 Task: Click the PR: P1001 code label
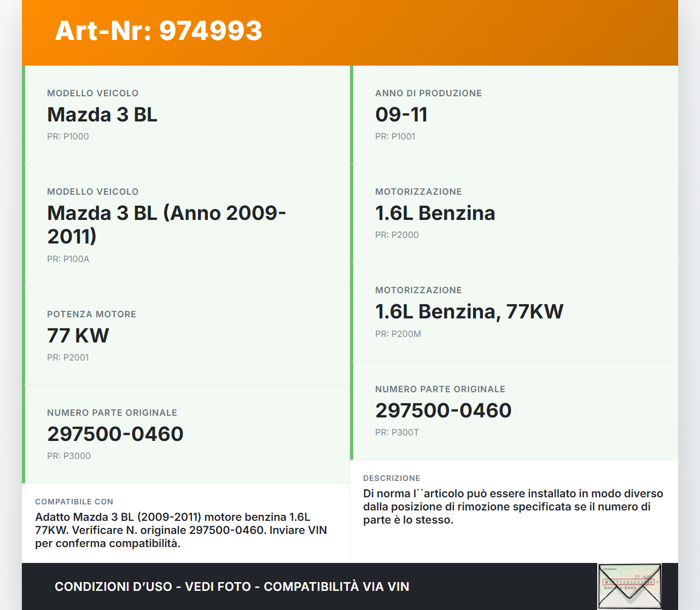click(395, 136)
